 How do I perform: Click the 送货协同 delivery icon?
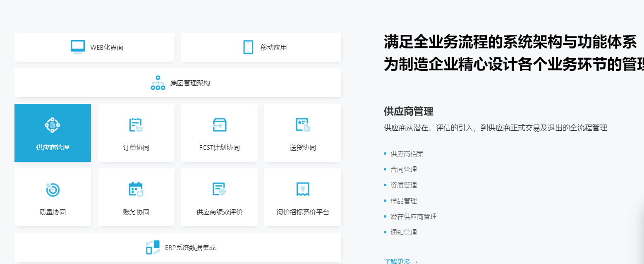[302, 125]
